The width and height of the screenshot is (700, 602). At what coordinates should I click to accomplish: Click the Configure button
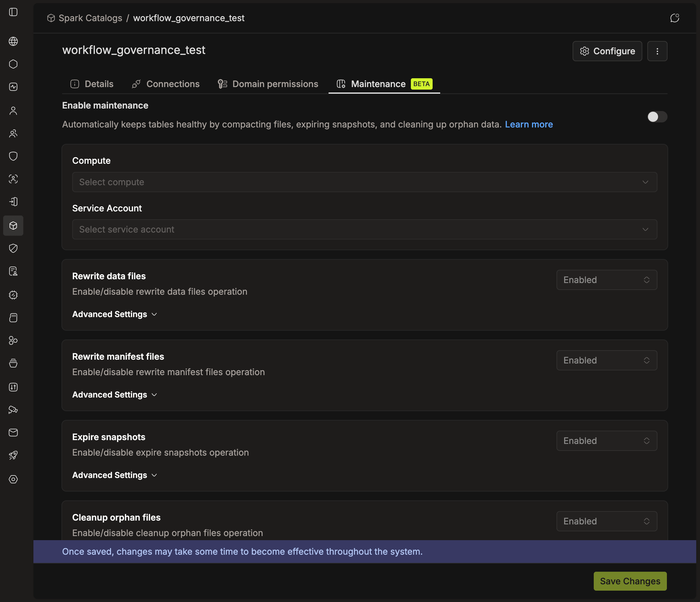[x=607, y=51]
